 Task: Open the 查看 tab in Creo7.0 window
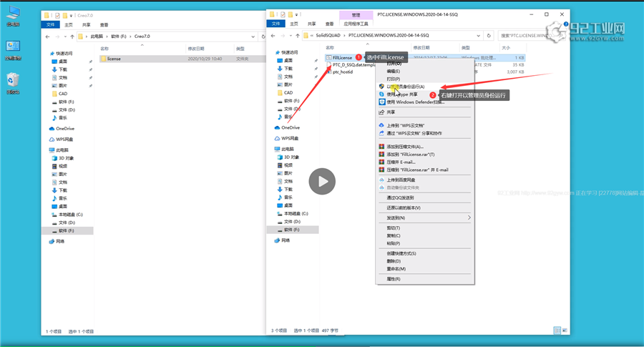104,25
